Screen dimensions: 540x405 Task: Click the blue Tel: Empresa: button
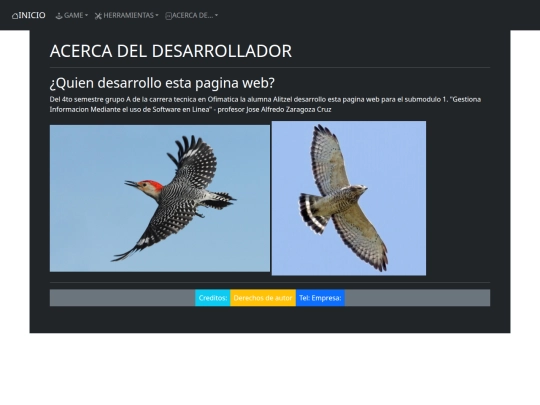pyautogui.click(x=320, y=298)
